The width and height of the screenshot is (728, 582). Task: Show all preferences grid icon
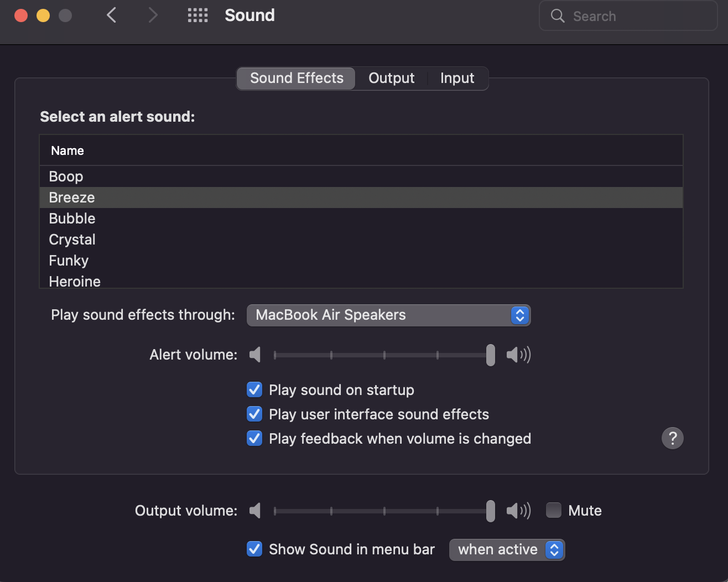[x=197, y=15]
